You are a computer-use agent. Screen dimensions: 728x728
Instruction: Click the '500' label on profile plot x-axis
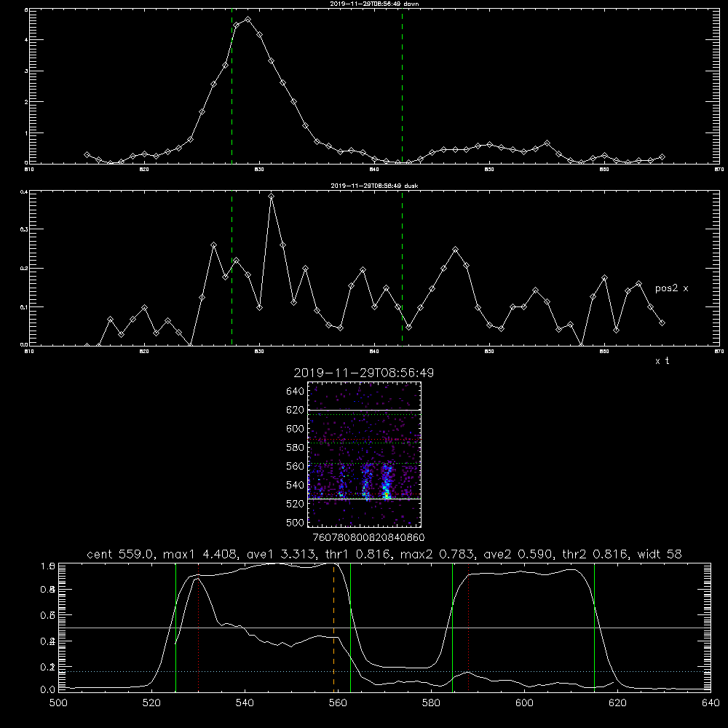click(58, 703)
